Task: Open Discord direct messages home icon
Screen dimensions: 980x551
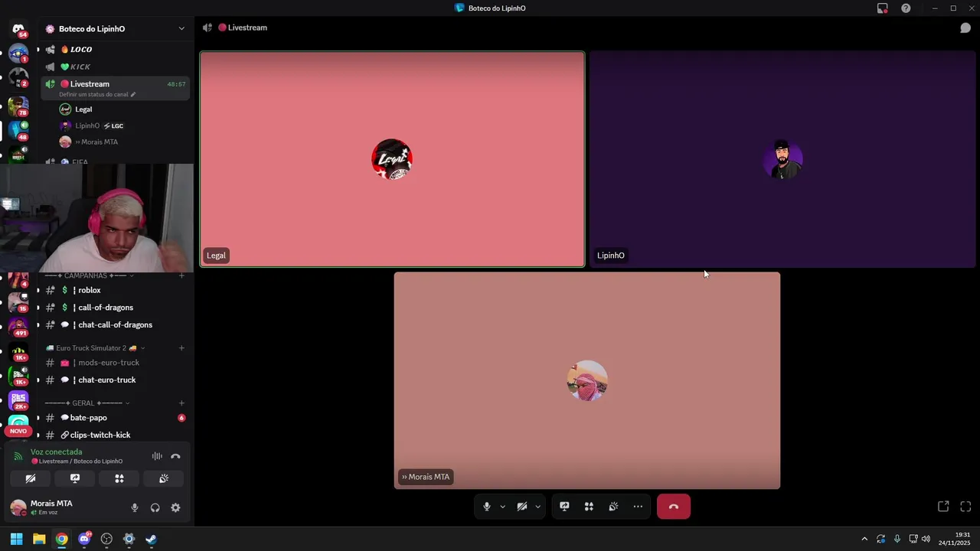Action: (18, 29)
